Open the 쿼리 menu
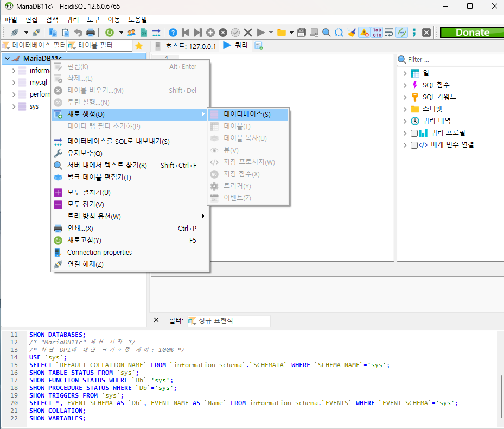 73,20
